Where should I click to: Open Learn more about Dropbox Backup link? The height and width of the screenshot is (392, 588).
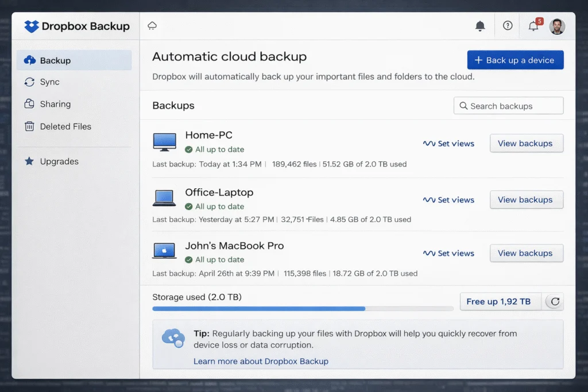[x=261, y=361]
